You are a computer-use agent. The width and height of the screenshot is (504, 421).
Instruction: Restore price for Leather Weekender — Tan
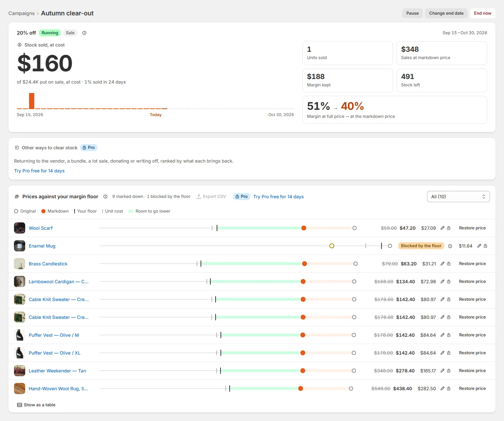(x=472, y=371)
